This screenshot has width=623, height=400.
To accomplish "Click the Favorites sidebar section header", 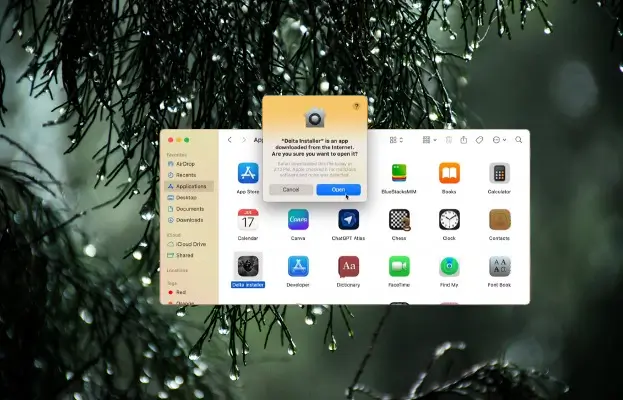I will tap(177, 155).
